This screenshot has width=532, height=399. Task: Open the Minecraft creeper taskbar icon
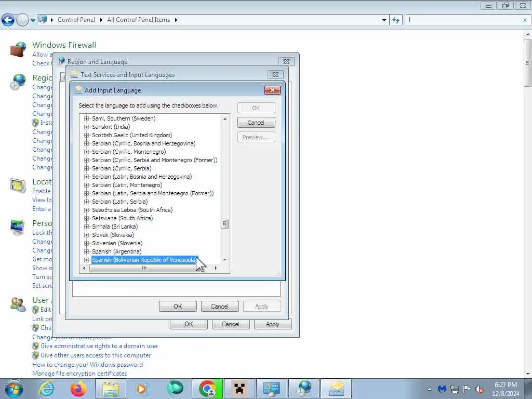tap(240, 389)
